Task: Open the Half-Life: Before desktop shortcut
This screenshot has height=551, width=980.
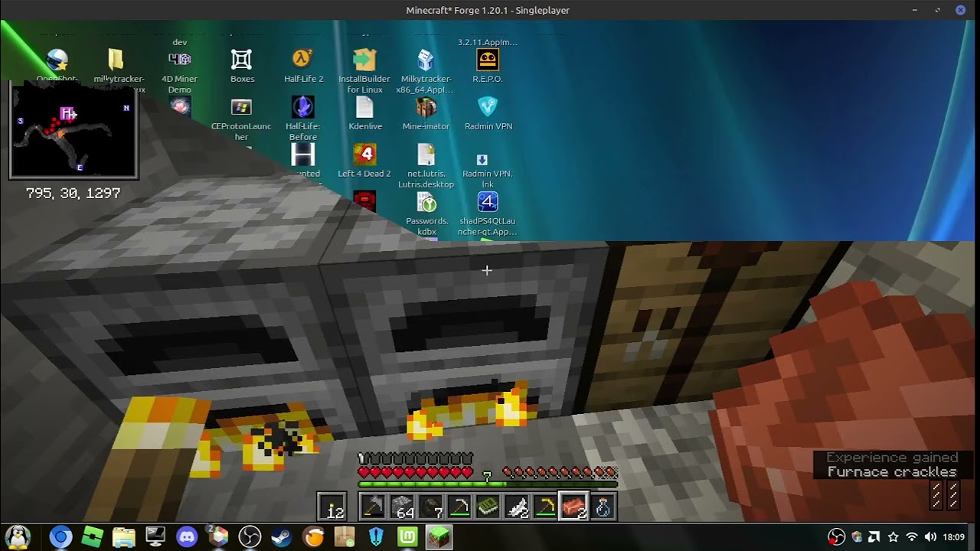Action: [303, 119]
